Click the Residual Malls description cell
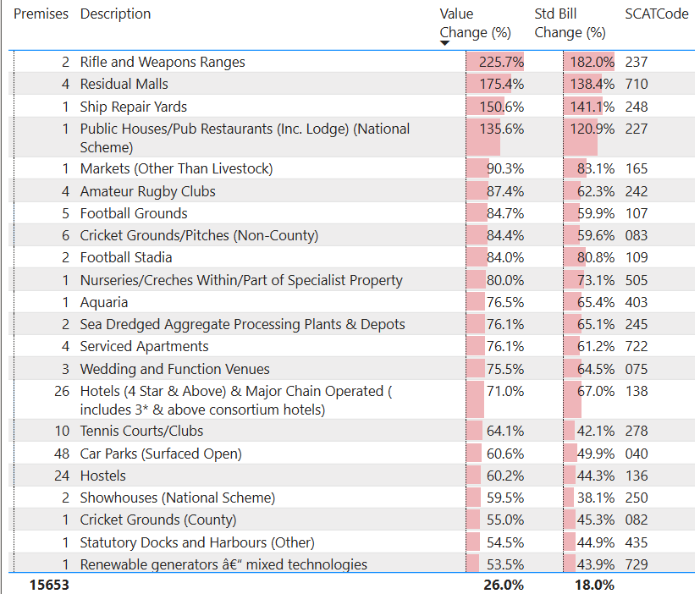700x594 pixels. click(x=124, y=84)
